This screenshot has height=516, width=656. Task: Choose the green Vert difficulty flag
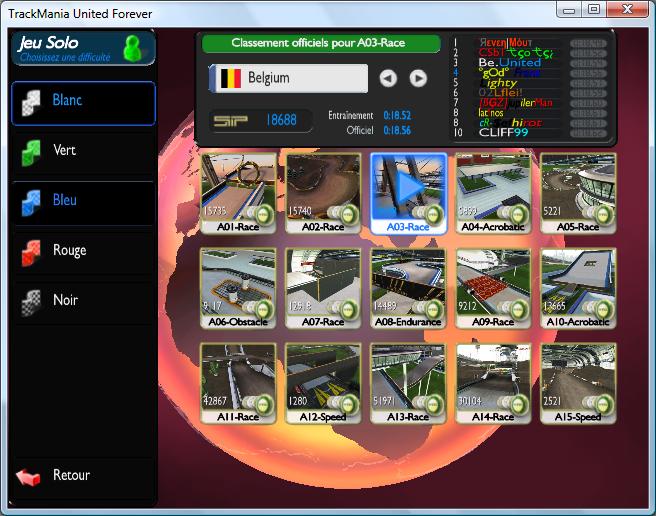(33, 153)
